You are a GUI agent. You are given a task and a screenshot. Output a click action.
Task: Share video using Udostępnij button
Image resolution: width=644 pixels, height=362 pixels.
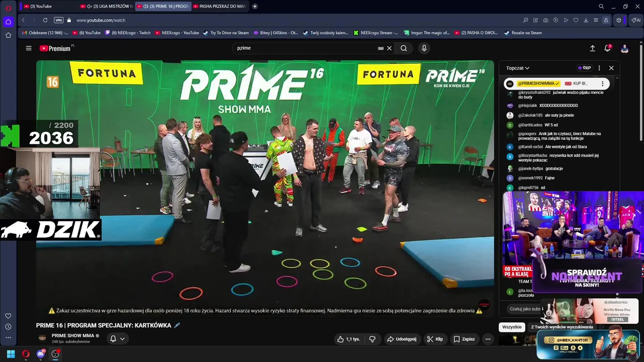click(x=401, y=339)
